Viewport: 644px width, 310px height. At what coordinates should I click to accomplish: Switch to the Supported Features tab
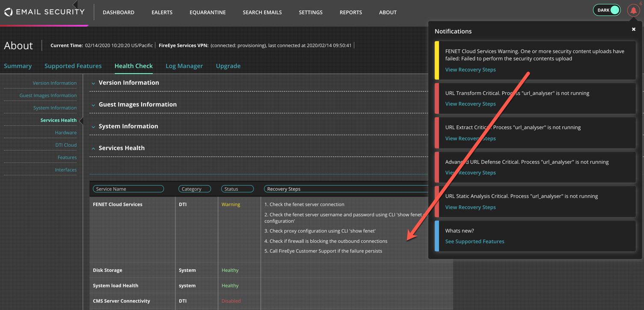tap(73, 66)
